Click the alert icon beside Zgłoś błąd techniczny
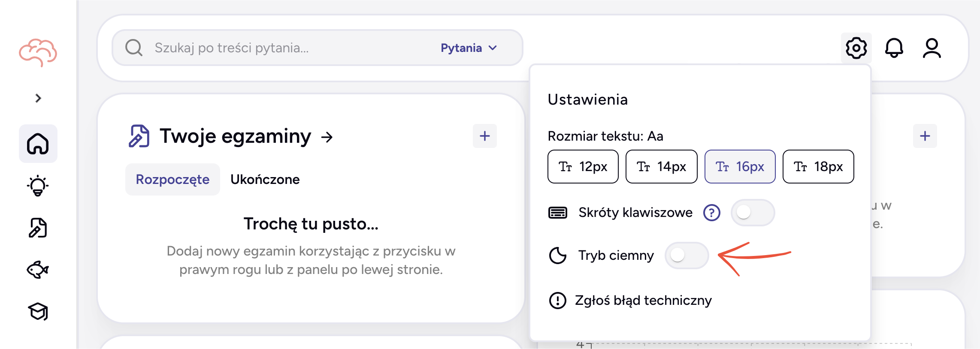Screen dimensions: 980x349 [558, 301]
